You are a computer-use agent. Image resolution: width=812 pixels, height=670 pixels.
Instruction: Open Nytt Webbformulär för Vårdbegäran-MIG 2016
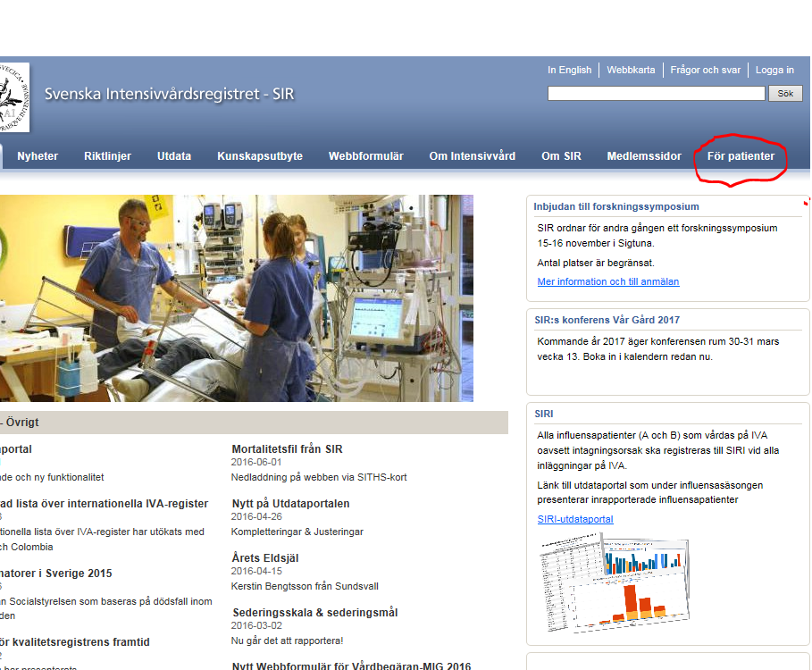pyautogui.click(x=351, y=666)
